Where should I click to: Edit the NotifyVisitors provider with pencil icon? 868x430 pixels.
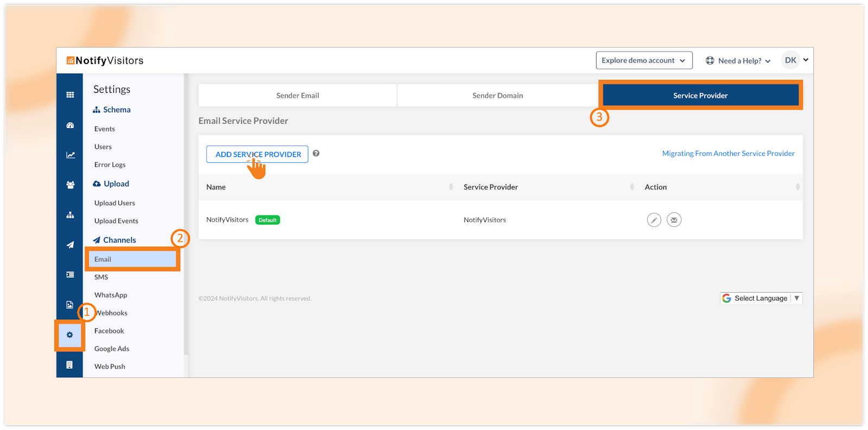(x=654, y=220)
